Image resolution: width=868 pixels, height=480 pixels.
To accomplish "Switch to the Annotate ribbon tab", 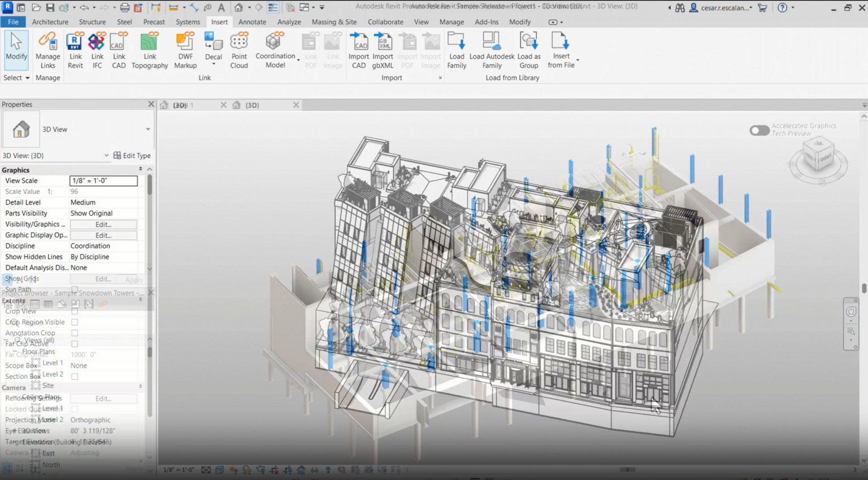I will click(x=252, y=22).
